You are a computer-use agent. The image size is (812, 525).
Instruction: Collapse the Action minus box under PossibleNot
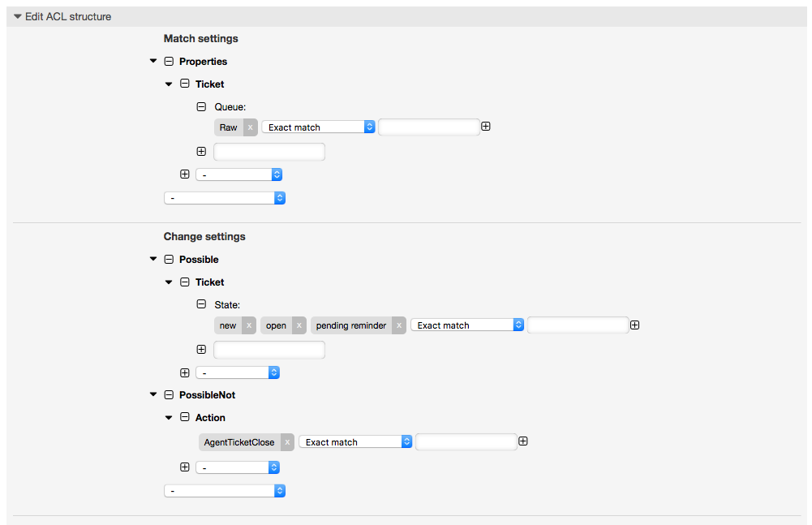point(185,418)
